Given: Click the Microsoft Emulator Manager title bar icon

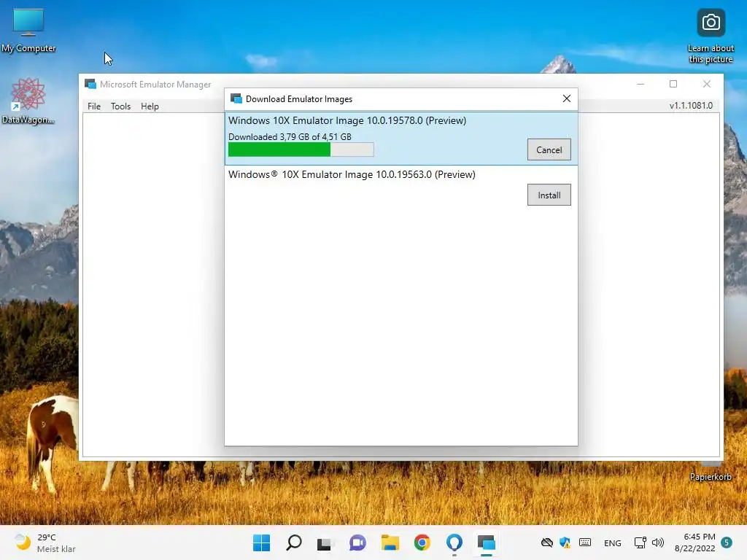Looking at the screenshot, I should [x=90, y=85].
